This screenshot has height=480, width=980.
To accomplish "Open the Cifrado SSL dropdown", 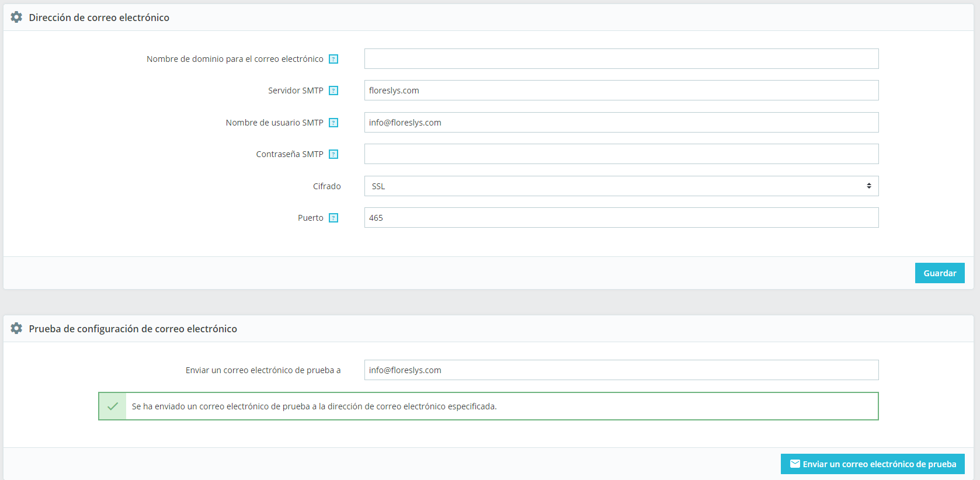I will click(x=621, y=186).
